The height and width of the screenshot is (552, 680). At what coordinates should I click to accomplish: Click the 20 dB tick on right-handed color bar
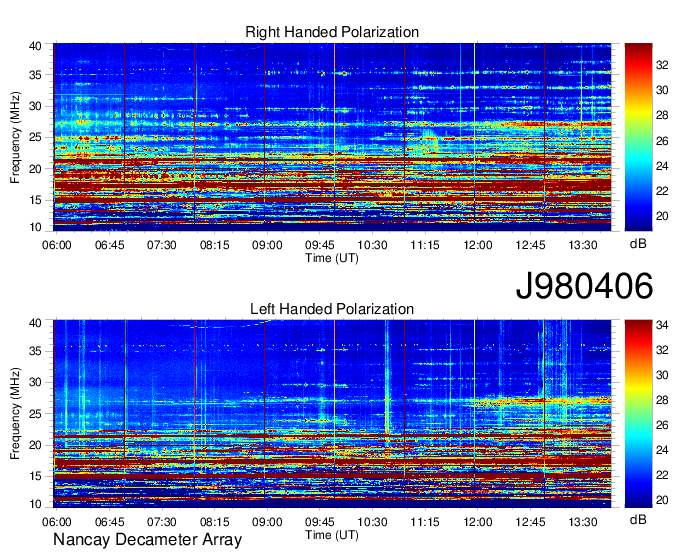tap(662, 216)
